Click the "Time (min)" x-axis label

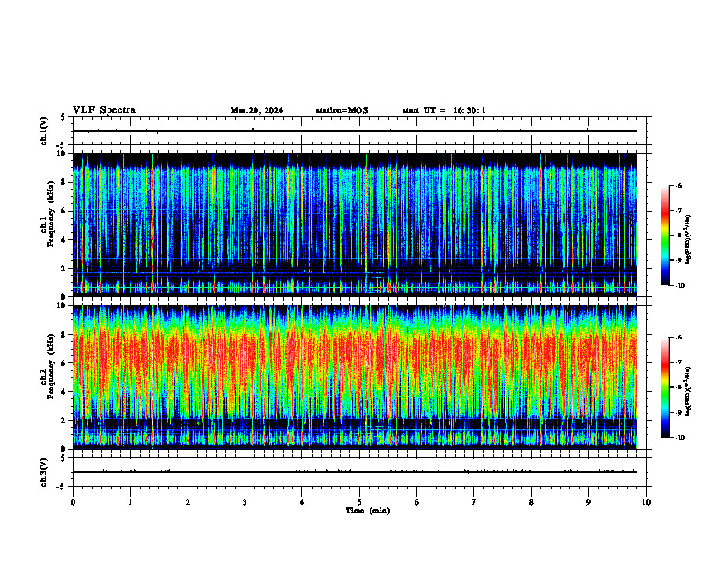pyautogui.click(x=368, y=511)
